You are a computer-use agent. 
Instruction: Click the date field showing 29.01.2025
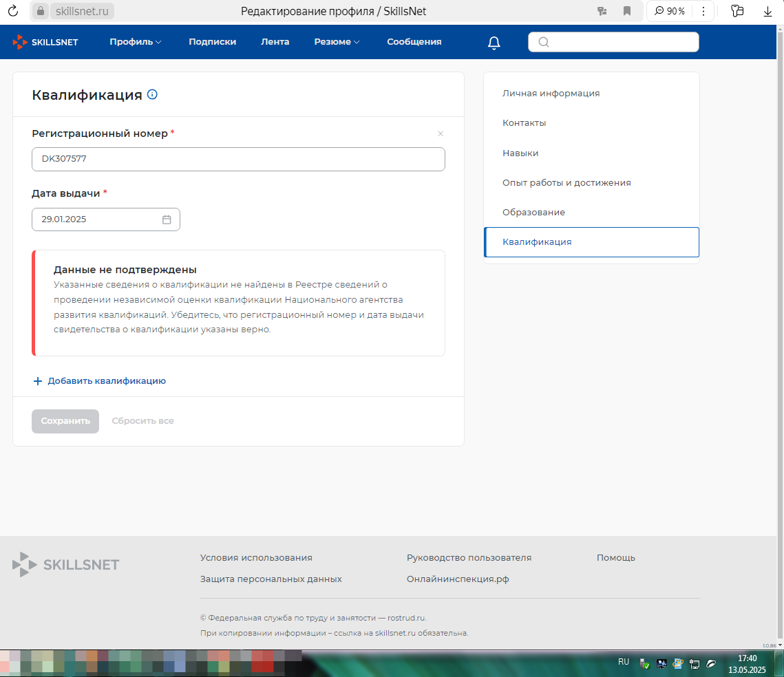(x=106, y=219)
